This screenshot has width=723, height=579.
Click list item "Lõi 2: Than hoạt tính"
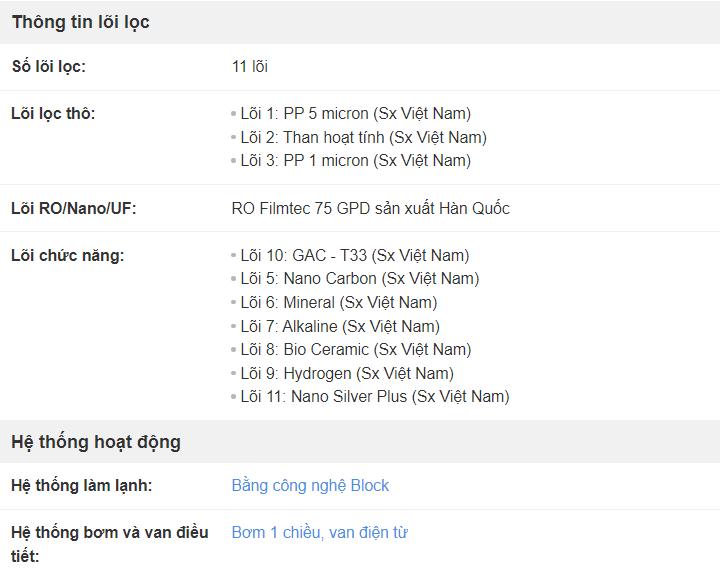pyautogui.click(x=363, y=137)
